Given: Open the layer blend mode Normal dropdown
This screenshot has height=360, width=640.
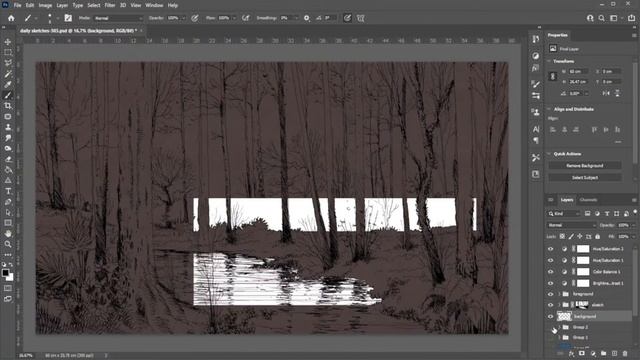Looking at the screenshot, I should point(571,225).
